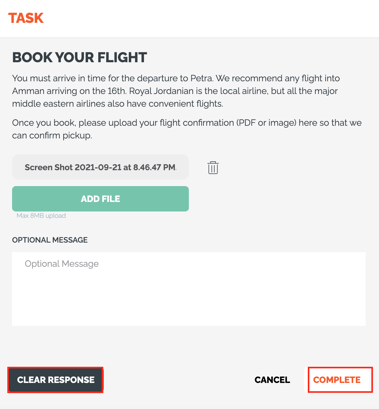379x409 pixels.
Task: Click the TASK header label
Action: 26,18
